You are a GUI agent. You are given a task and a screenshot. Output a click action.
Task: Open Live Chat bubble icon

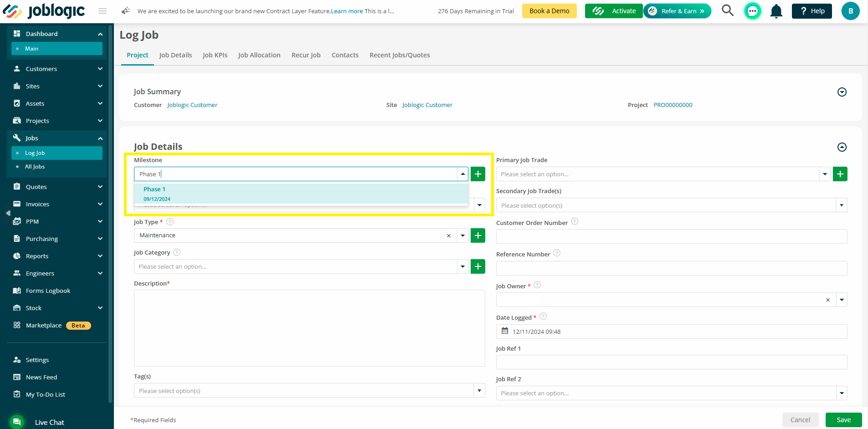[17, 422]
